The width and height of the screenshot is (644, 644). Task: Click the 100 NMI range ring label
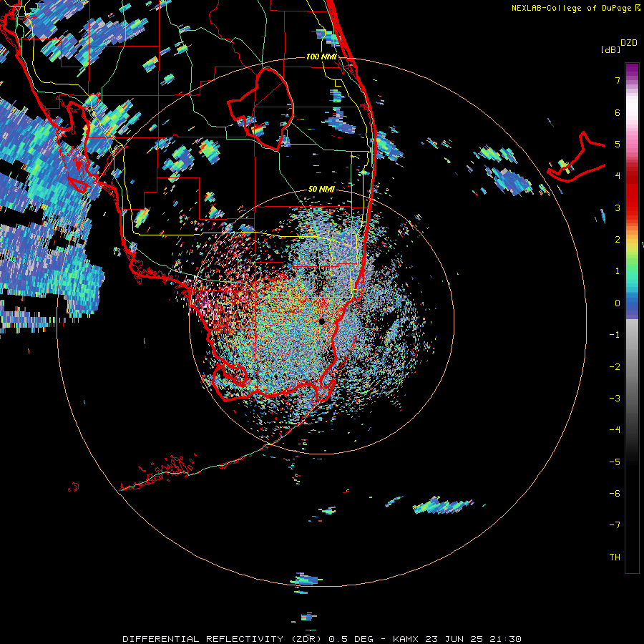(321, 57)
